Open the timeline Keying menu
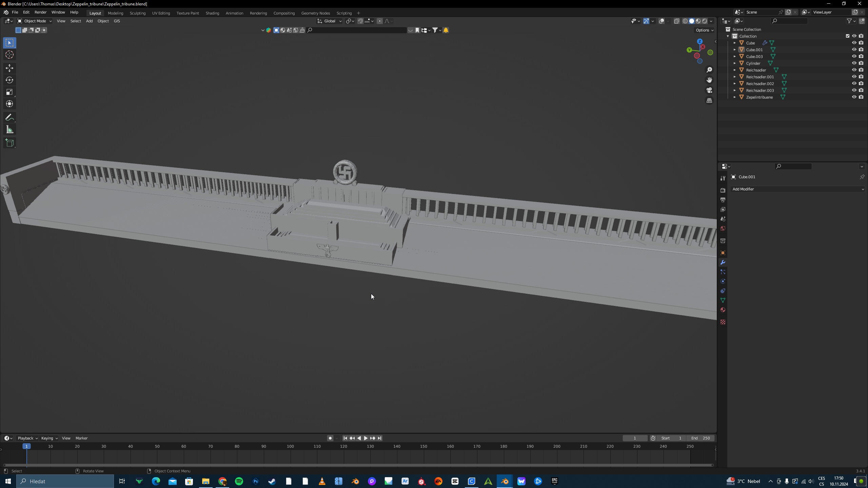 tap(49, 438)
